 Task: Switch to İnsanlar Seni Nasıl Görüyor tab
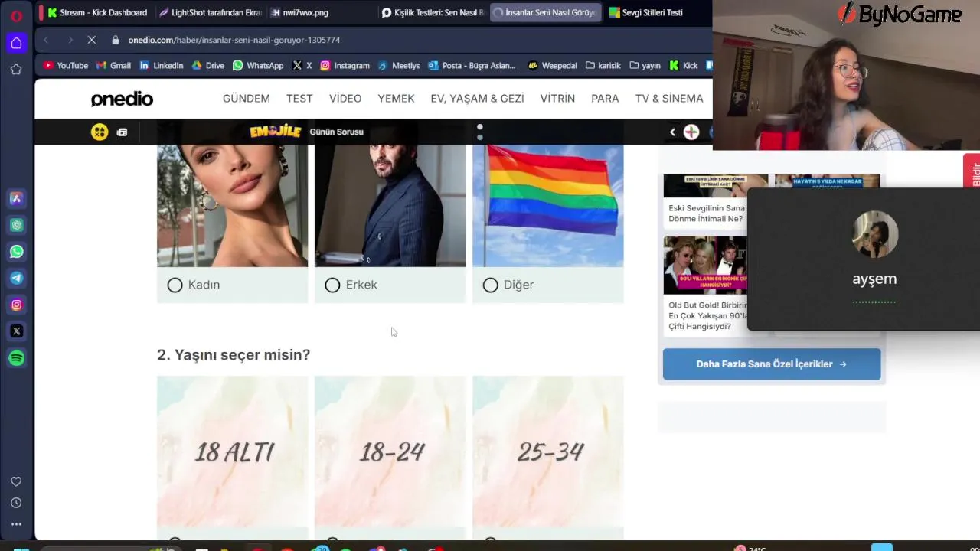[x=545, y=12]
